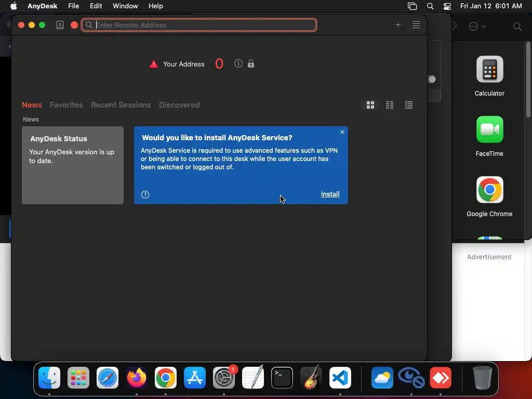Open the eye-with-slash app in the Dock
This screenshot has height=399, width=532.
[411, 378]
